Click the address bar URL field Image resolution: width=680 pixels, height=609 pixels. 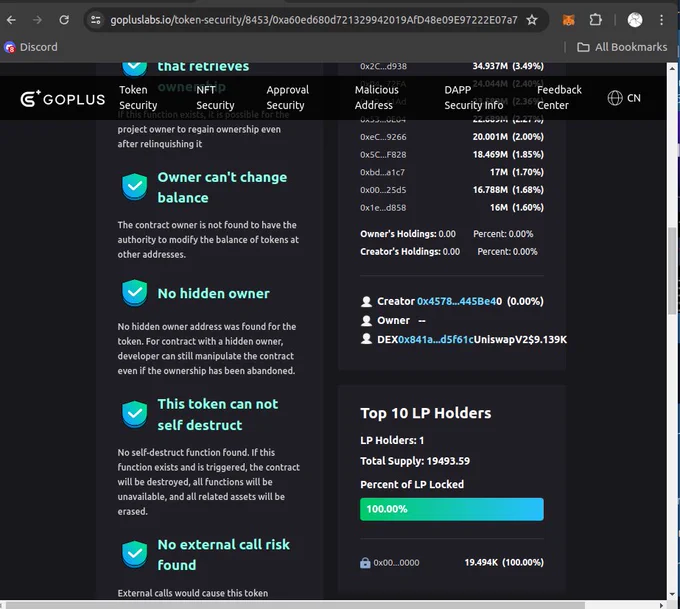(313, 20)
